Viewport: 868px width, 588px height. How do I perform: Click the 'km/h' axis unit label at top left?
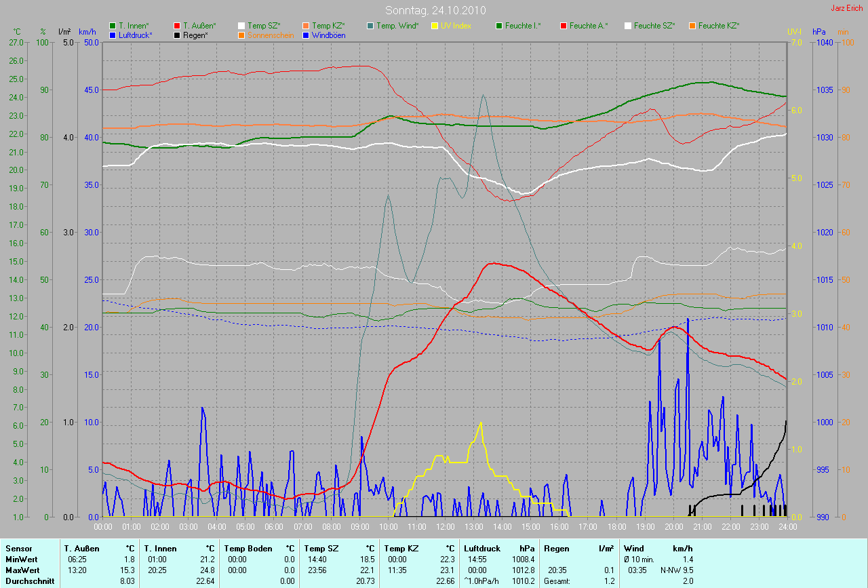[87, 32]
